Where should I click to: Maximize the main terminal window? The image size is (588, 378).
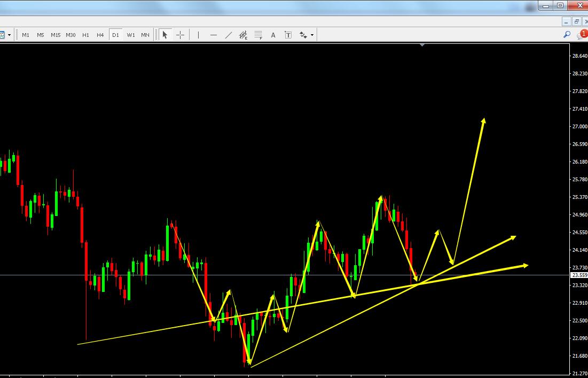pos(560,6)
